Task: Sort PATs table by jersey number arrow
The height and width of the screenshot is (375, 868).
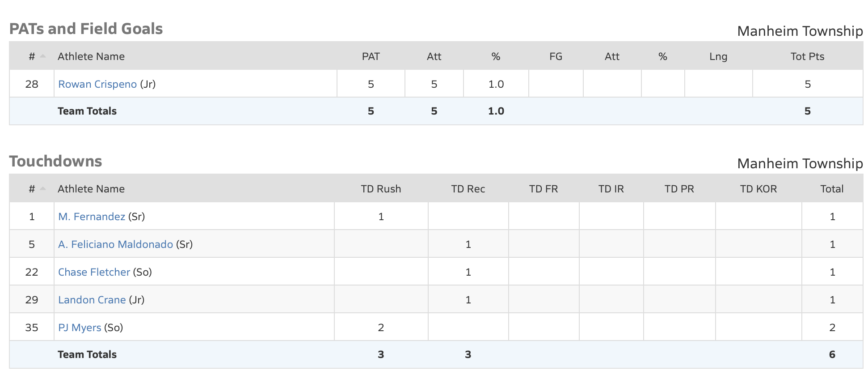Action: (x=42, y=56)
